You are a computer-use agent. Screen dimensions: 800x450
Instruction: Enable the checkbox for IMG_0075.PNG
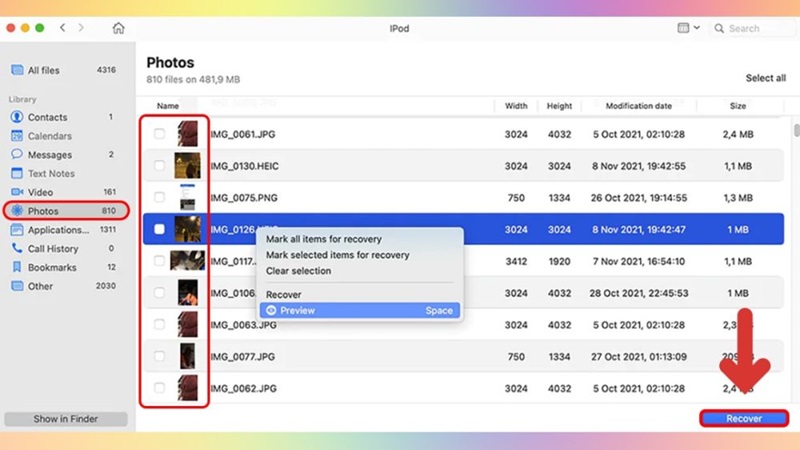(159, 197)
